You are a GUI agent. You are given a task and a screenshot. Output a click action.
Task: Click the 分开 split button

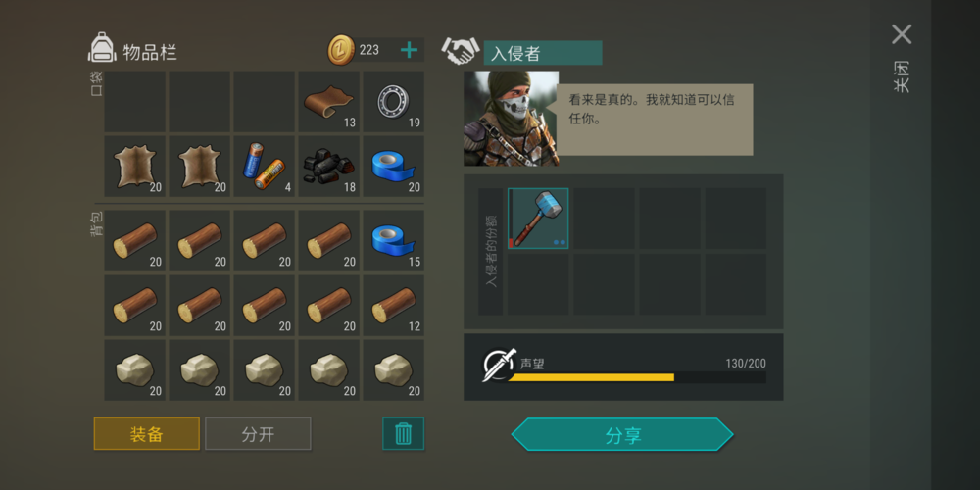coord(258,434)
